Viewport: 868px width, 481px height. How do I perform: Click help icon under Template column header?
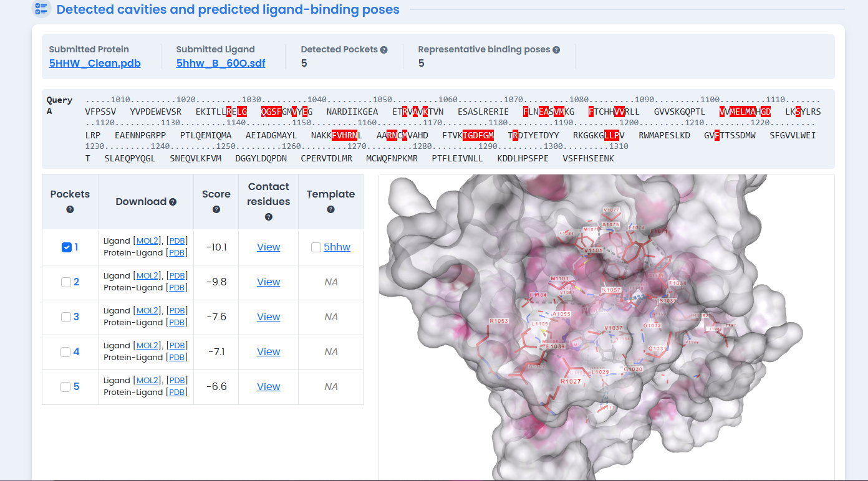pyautogui.click(x=330, y=209)
